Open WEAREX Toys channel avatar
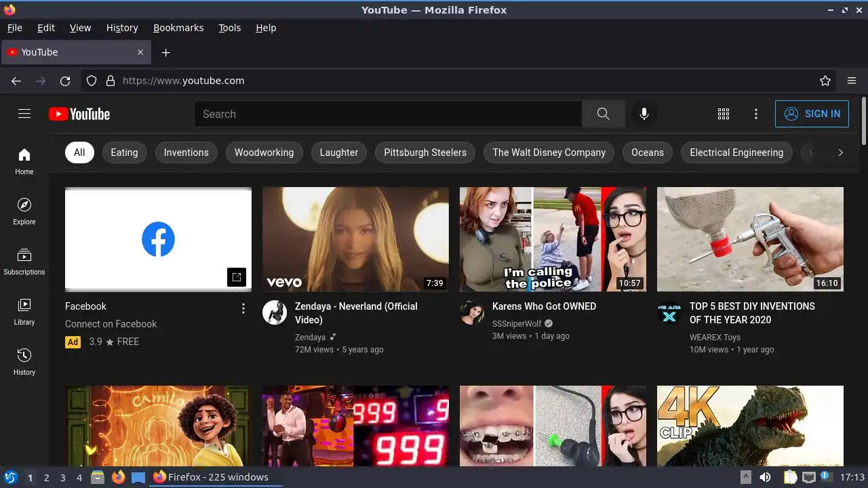868x488 pixels. point(669,312)
